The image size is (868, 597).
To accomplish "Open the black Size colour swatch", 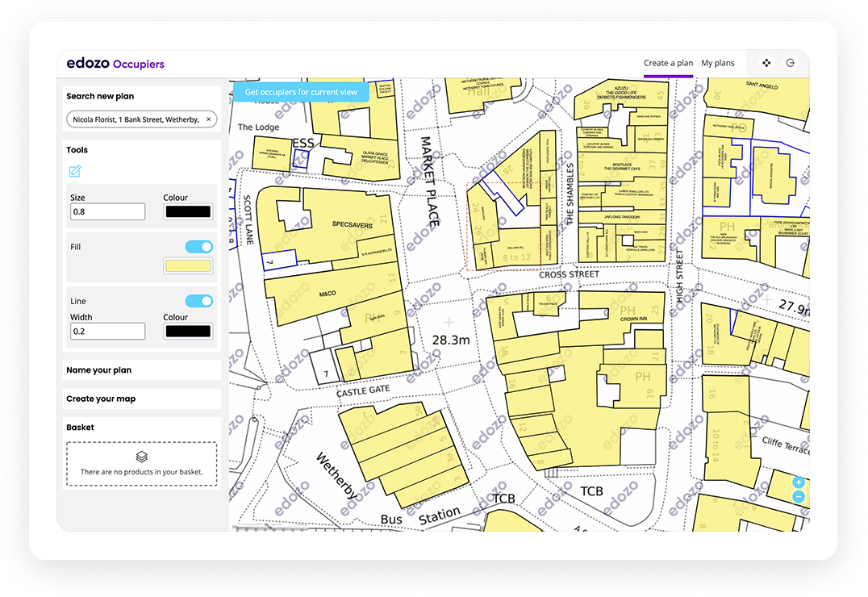I will tap(188, 211).
